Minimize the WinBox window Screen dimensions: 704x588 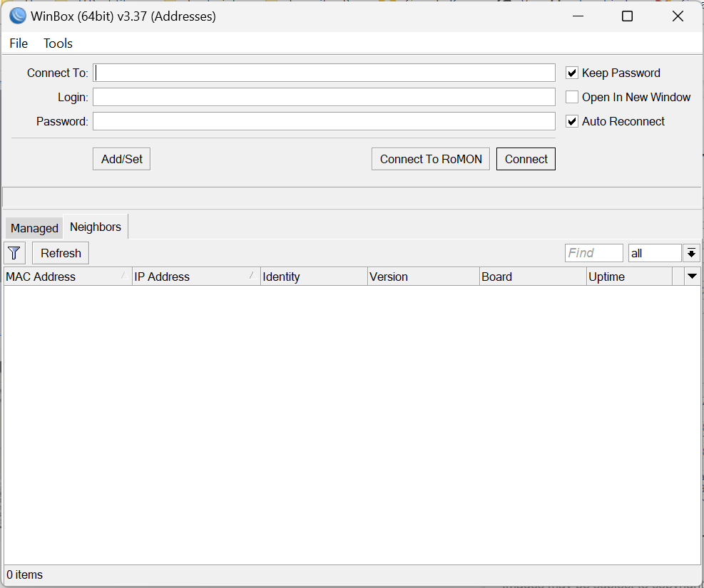pyautogui.click(x=578, y=16)
